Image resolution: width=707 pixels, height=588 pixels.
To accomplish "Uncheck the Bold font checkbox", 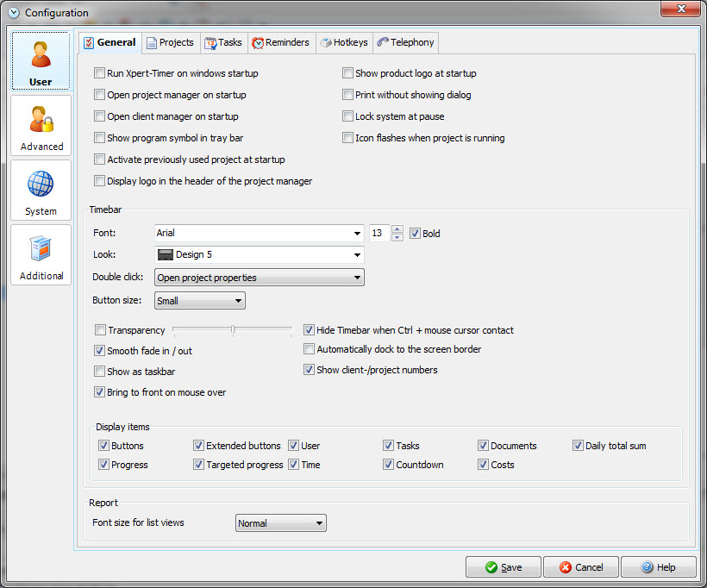I will click(x=415, y=234).
